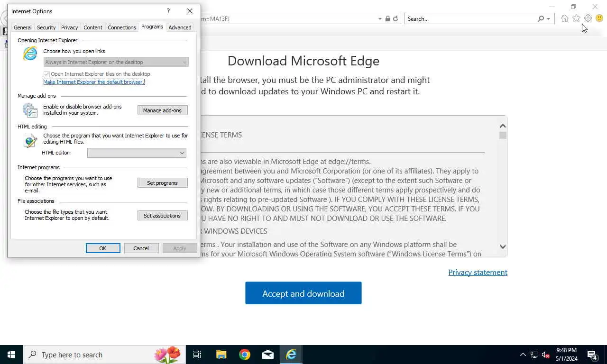This screenshot has width=607, height=364.
Task: Open the Privacy statement link
Action: pyautogui.click(x=478, y=272)
